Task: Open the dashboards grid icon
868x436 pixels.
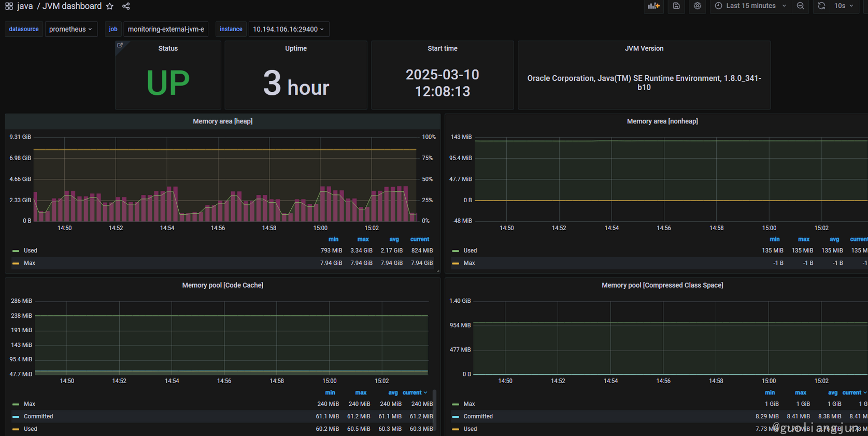Action: [x=9, y=6]
